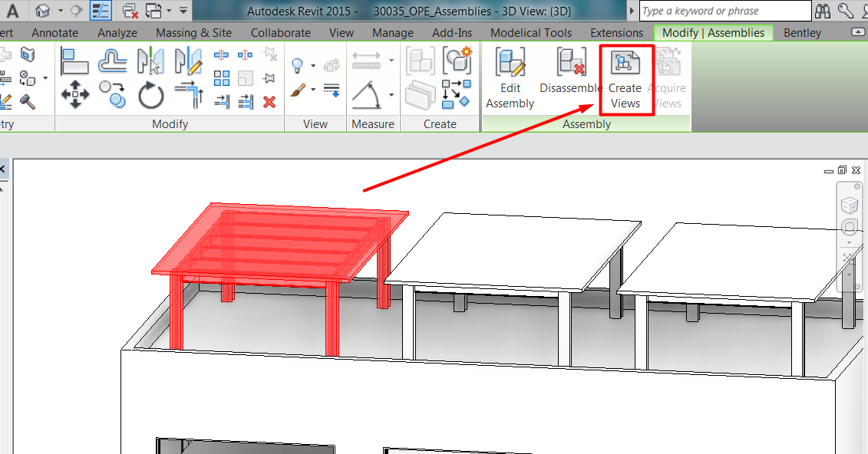Expand the Aligned Dimension dropdown arrow
The image size is (868, 454).
tap(391, 60)
